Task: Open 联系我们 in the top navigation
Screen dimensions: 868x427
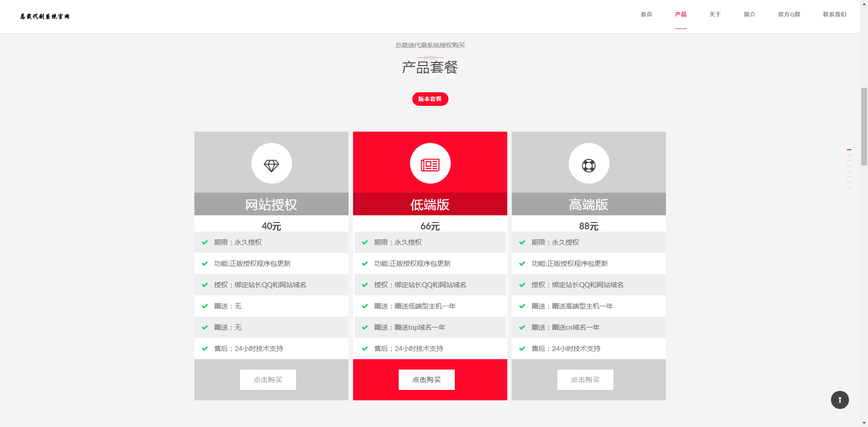Action: coord(835,14)
